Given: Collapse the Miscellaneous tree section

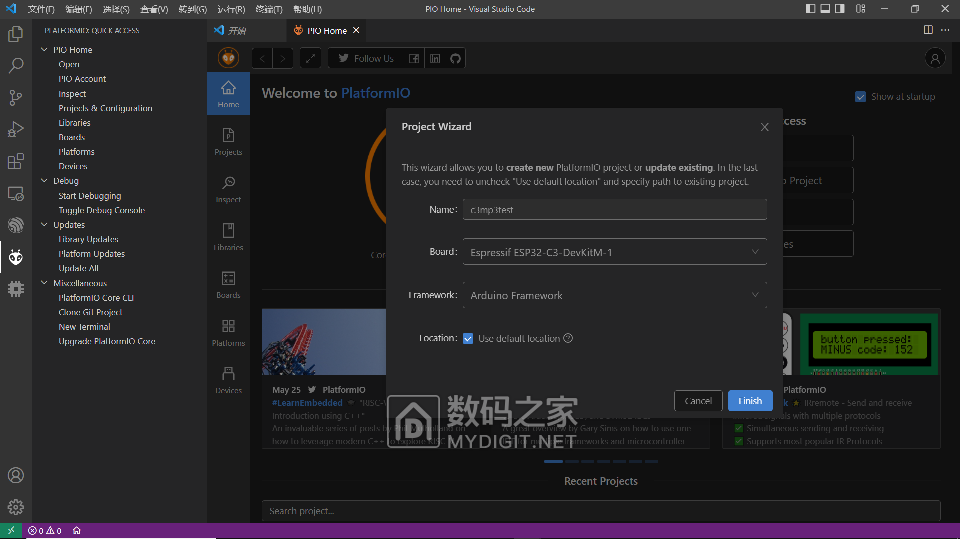Looking at the screenshot, I should tap(44, 284).
